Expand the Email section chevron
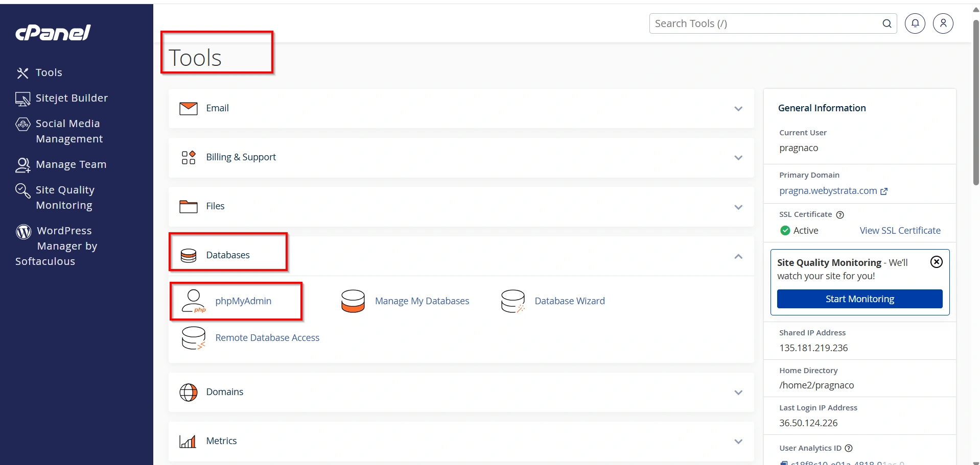This screenshot has height=465, width=980. pos(738,109)
